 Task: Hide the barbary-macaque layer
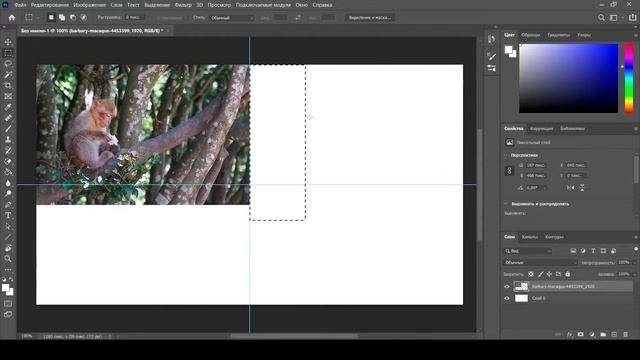tap(507, 287)
